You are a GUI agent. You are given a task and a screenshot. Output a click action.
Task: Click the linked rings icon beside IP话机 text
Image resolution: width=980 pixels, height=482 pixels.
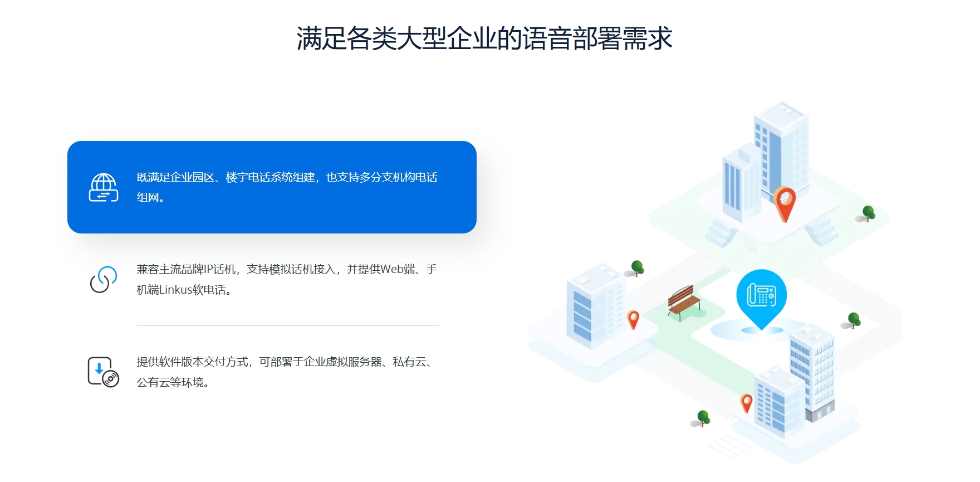[x=104, y=279]
